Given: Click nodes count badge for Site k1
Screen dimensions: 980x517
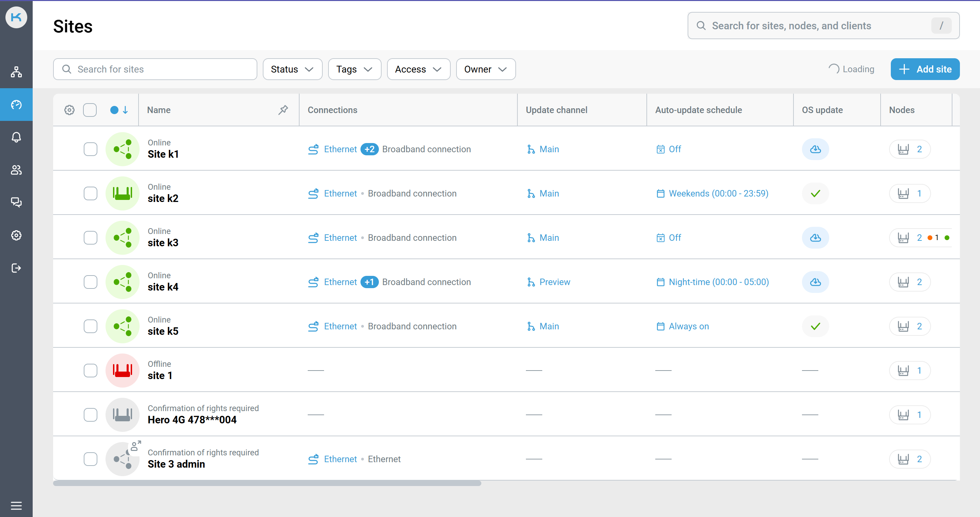Looking at the screenshot, I should [x=910, y=149].
